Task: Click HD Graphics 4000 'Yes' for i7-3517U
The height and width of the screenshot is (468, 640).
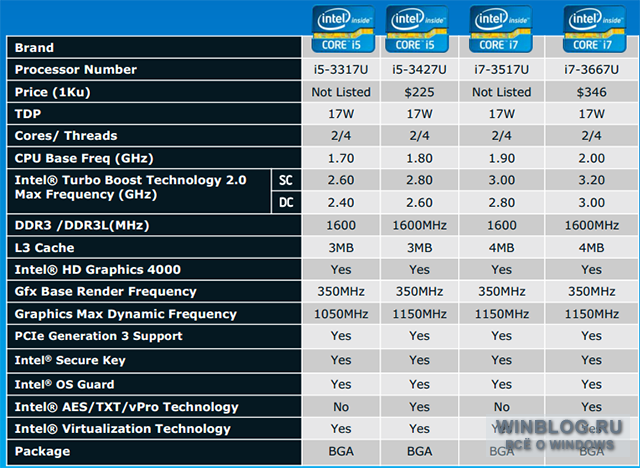Action: 502,270
